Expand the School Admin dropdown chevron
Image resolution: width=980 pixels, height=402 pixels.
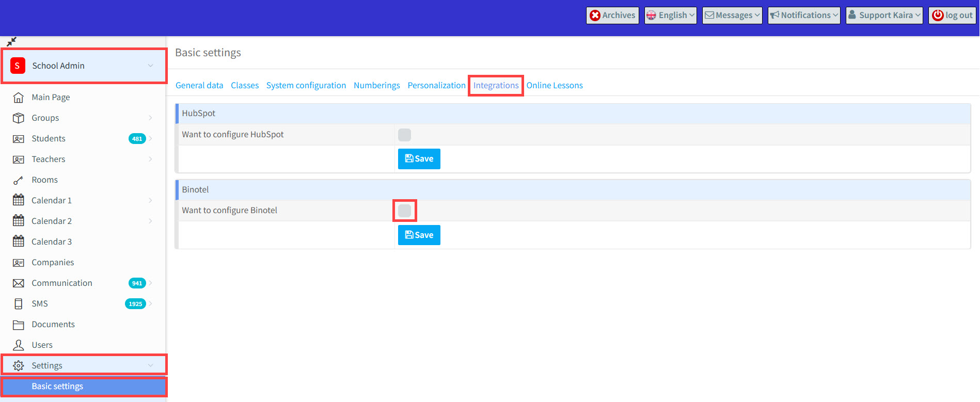[x=150, y=66]
